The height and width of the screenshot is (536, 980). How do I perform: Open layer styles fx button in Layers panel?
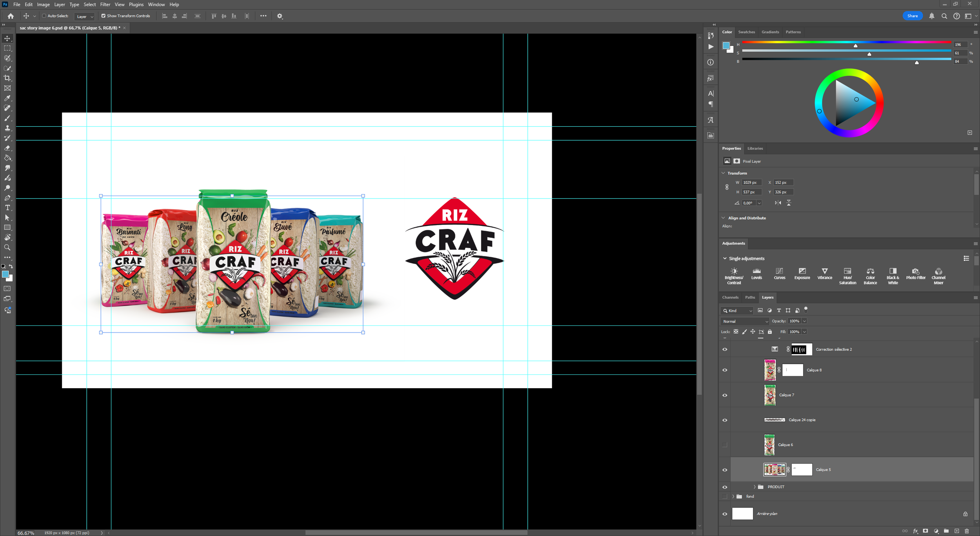[915, 531]
